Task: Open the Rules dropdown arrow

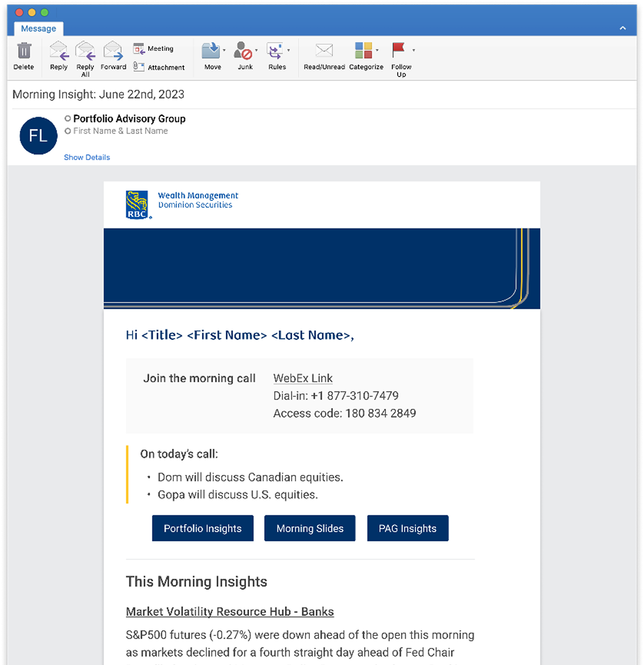Action: click(289, 50)
